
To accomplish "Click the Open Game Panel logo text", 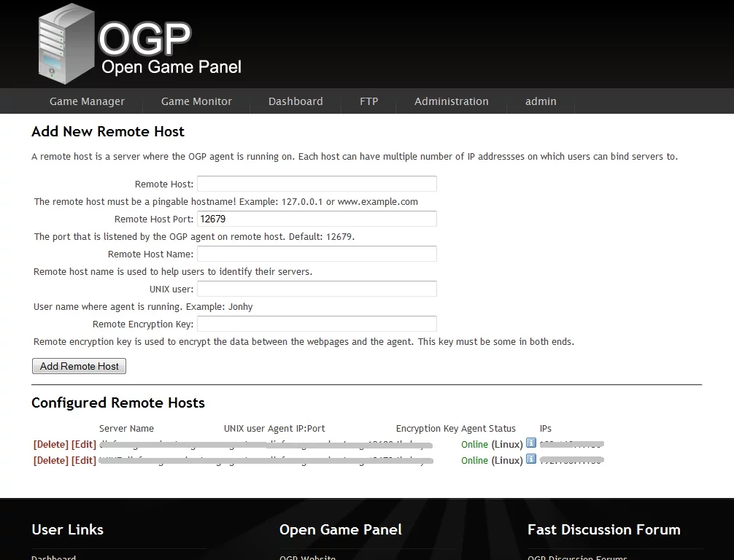I will [x=171, y=67].
